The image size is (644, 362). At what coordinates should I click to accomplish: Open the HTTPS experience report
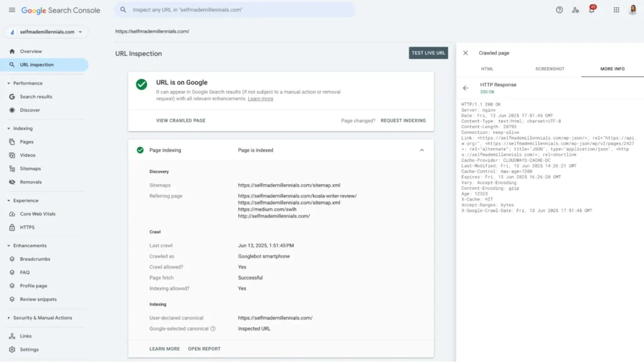coord(30,226)
